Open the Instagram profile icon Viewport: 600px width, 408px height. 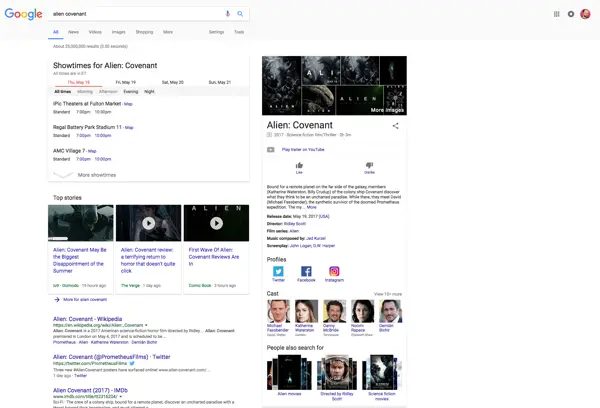pos(334,271)
